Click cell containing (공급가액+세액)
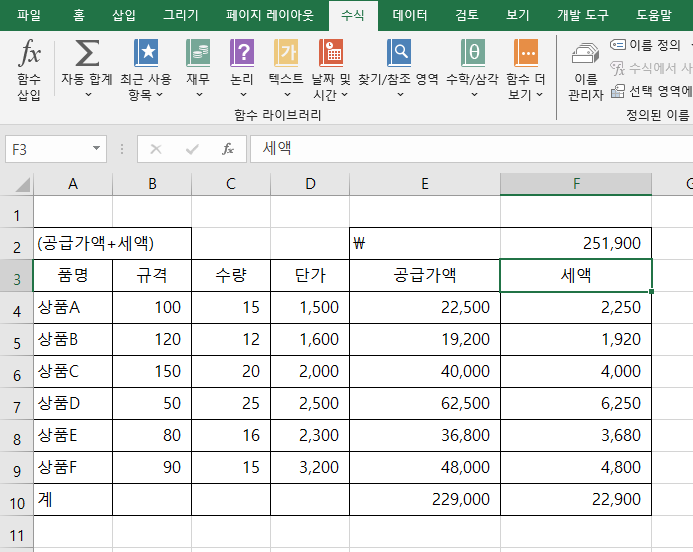This screenshot has height=552, width=693. click(x=113, y=244)
